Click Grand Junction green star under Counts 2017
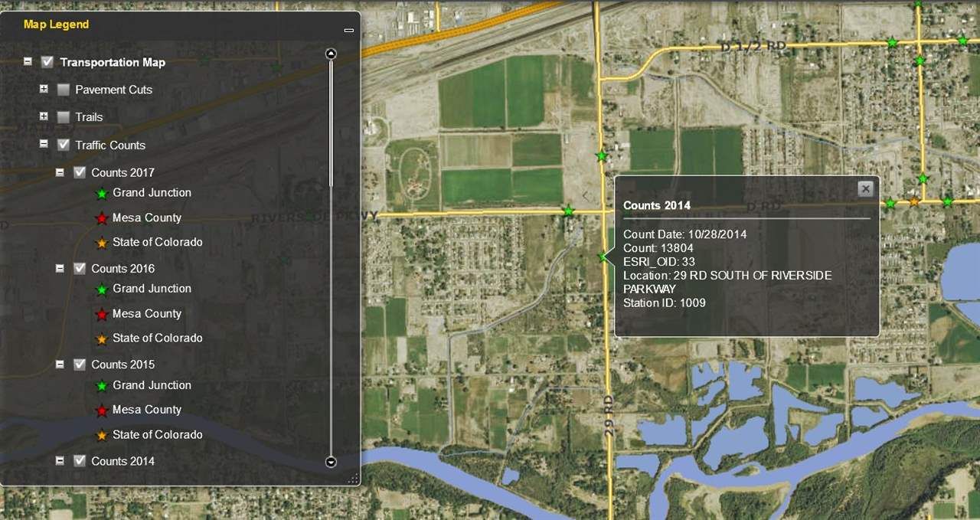Image resolution: width=980 pixels, height=520 pixels. pyautogui.click(x=101, y=193)
